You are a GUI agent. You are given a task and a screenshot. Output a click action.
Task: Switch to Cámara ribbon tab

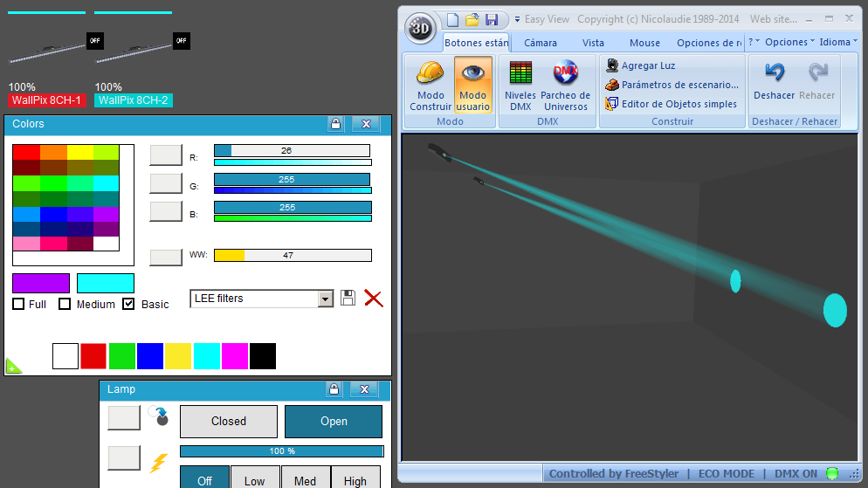[x=541, y=43]
